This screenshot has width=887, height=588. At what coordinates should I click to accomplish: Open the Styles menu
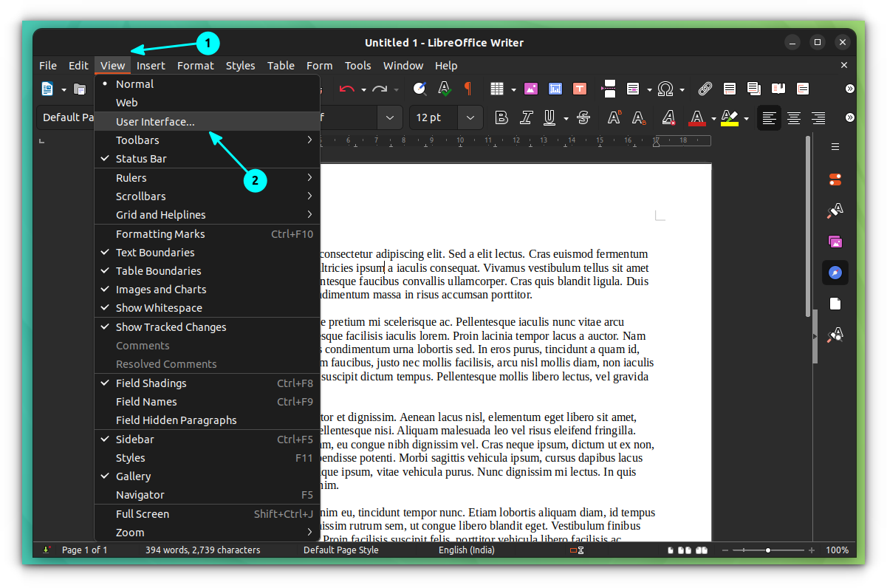coord(241,66)
